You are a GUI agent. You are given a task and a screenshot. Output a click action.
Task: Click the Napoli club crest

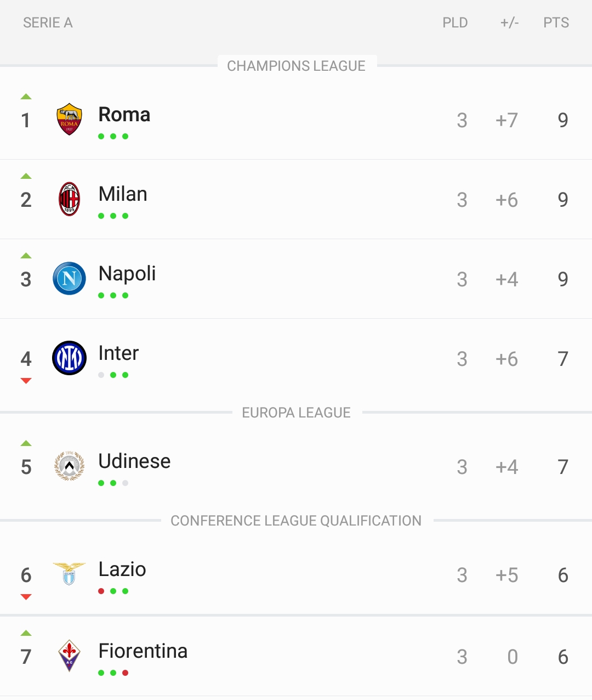pyautogui.click(x=69, y=278)
